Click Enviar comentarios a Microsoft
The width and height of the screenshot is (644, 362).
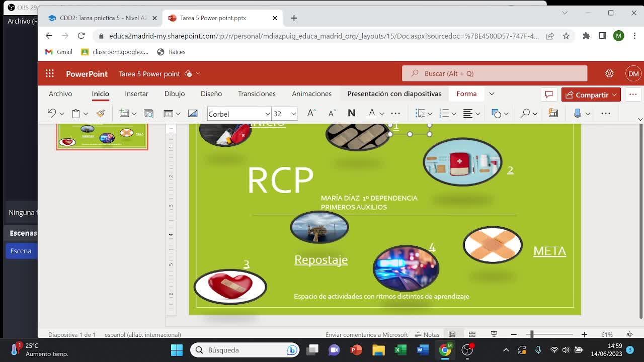[x=367, y=334]
